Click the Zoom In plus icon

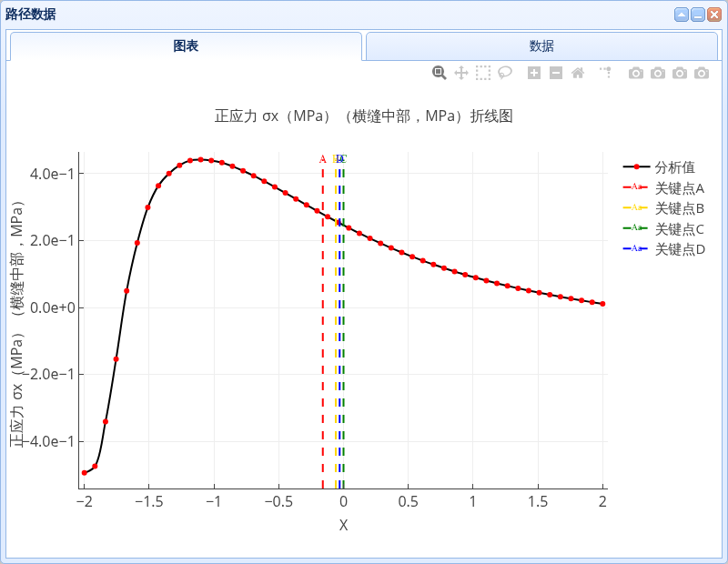(534, 73)
